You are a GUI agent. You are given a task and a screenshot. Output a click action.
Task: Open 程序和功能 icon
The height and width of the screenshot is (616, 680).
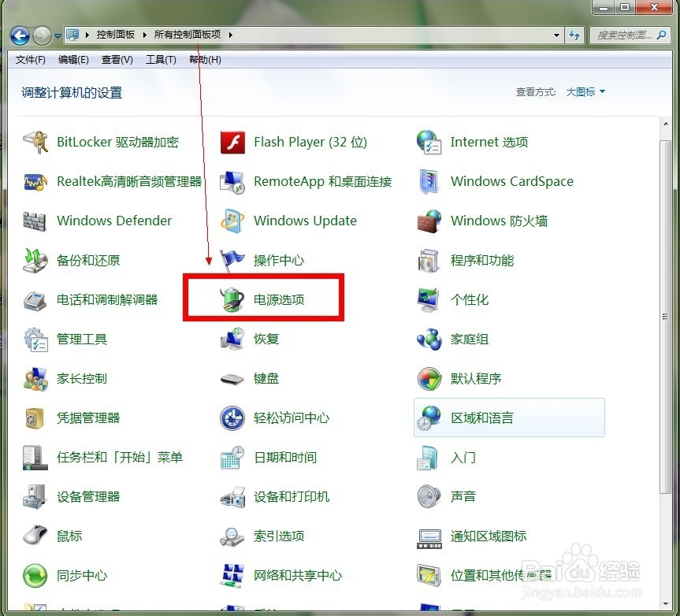point(429,261)
